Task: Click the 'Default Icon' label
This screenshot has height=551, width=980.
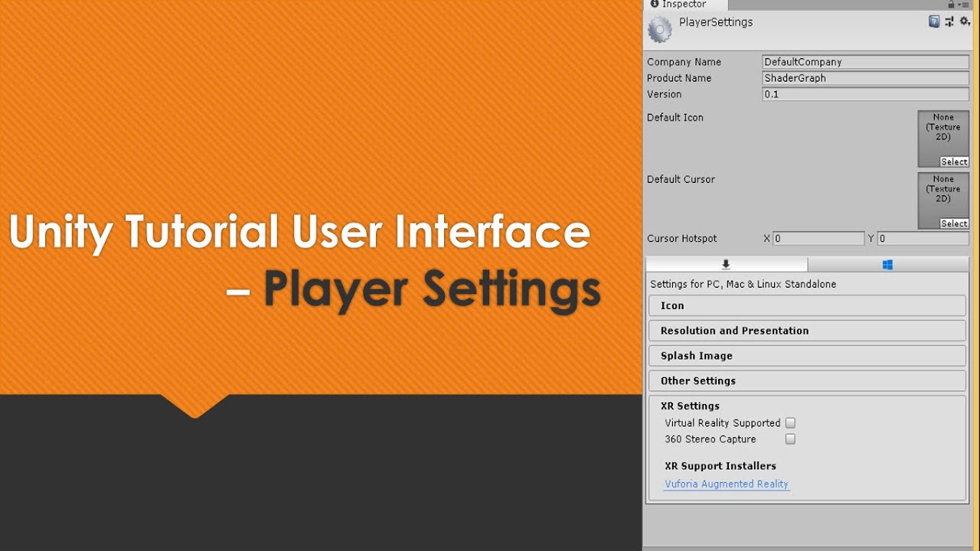Action: (x=675, y=117)
